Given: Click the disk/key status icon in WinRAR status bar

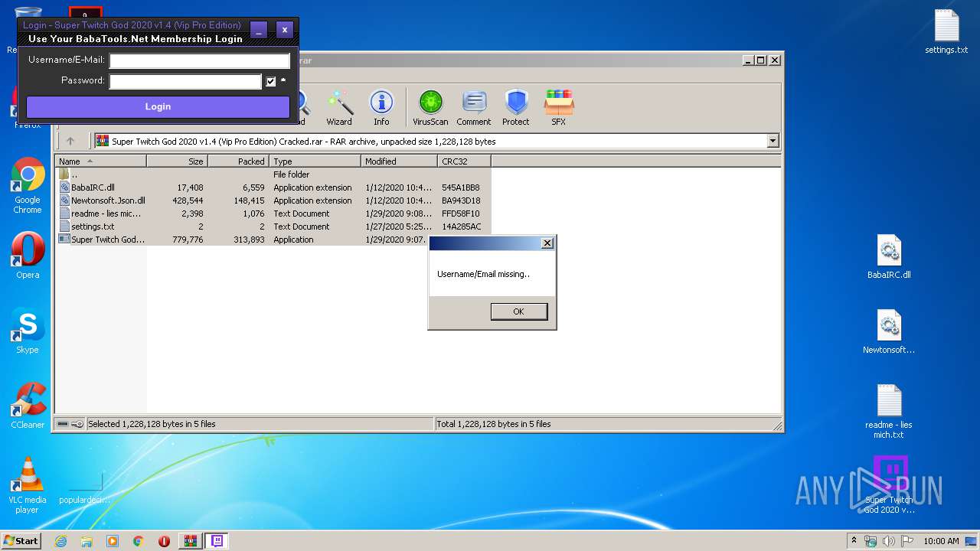Looking at the screenshot, I should pyautogui.click(x=70, y=424).
